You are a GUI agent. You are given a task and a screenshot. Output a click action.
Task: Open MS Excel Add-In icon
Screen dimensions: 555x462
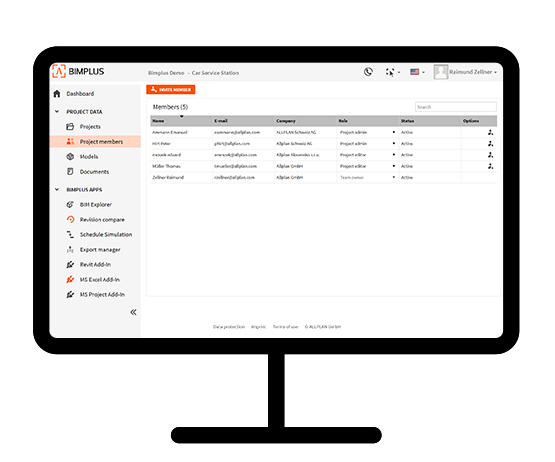(x=70, y=280)
